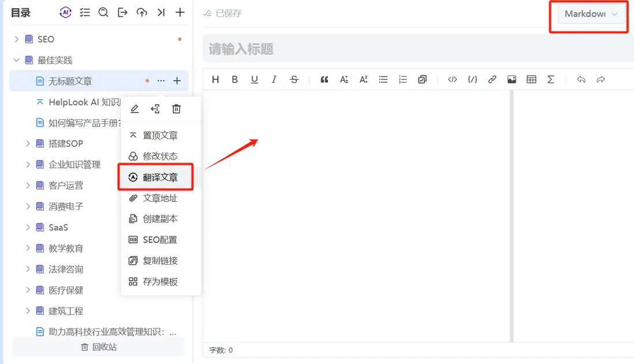Insert an image using the image toolbar icon
634x364 pixels.
(x=512, y=80)
